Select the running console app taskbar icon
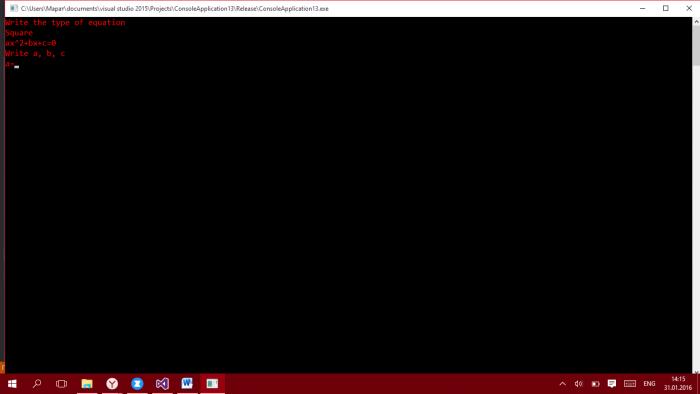Viewport: 700px width, 394px height. coord(212,384)
